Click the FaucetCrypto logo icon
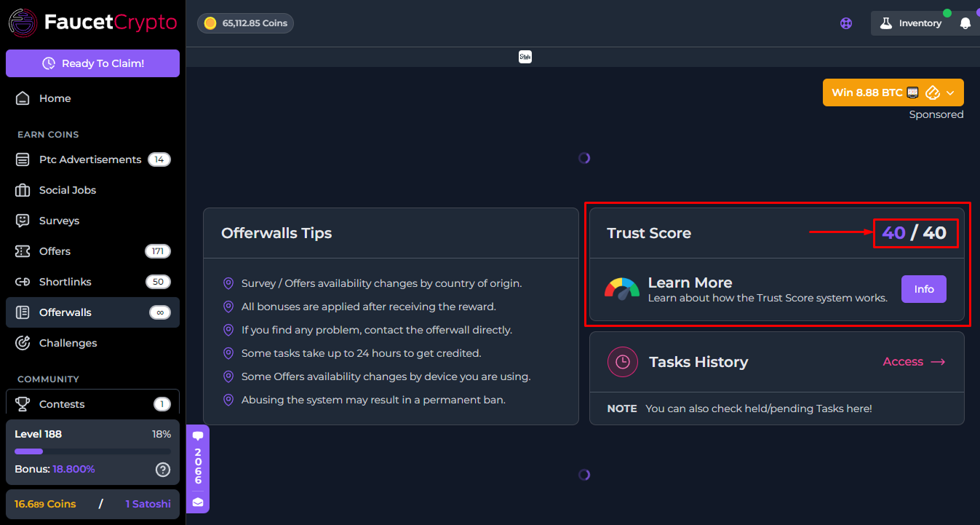 point(23,23)
